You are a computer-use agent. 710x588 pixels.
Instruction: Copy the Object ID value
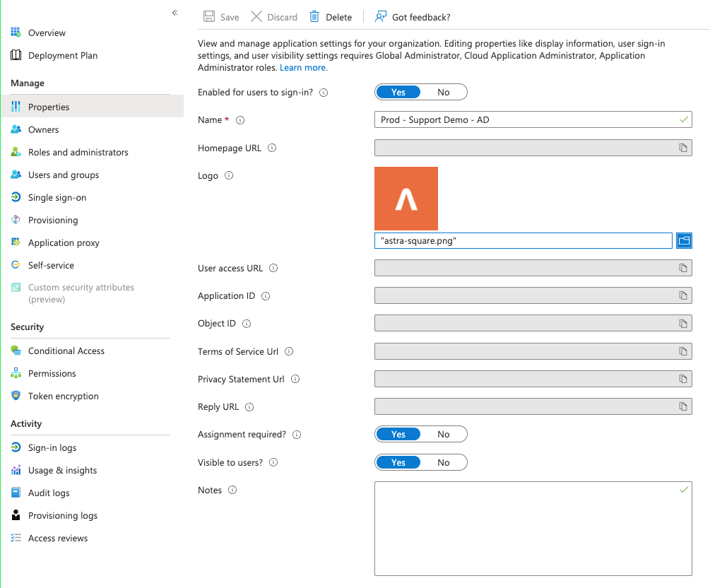(x=683, y=324)
